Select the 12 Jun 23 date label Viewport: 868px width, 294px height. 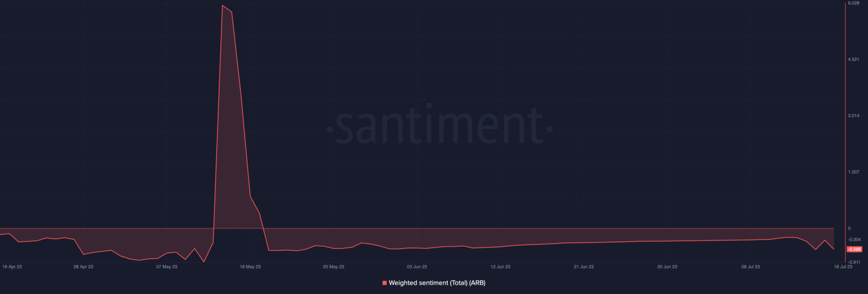tap(500, 266)
